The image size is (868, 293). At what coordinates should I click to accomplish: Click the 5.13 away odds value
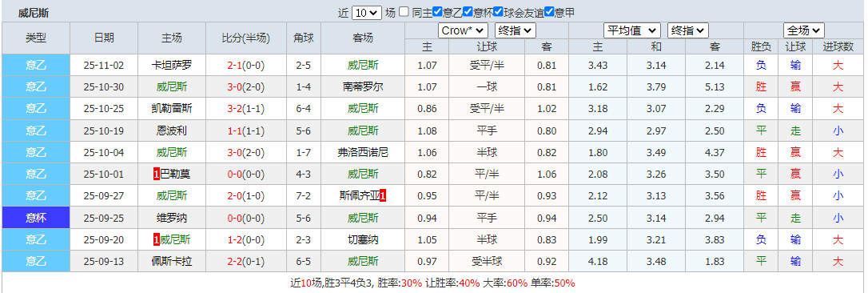[715, 87]
